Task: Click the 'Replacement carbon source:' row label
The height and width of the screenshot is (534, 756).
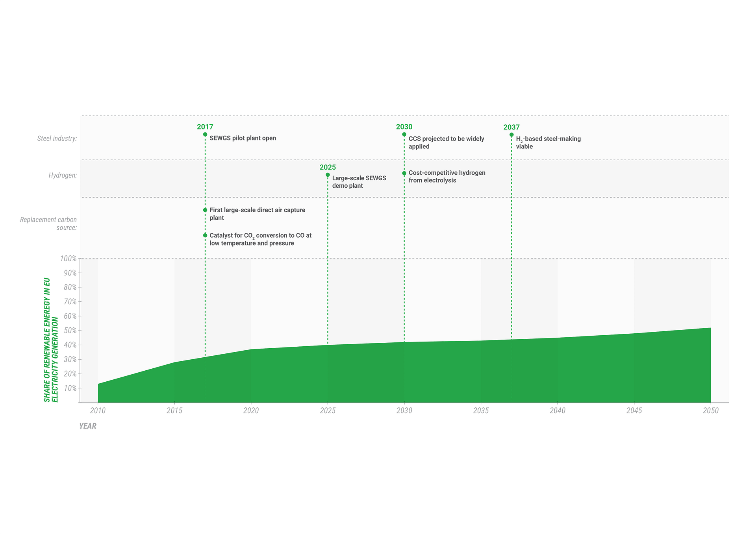Action: pyautogui.click(x=48, y=224)
